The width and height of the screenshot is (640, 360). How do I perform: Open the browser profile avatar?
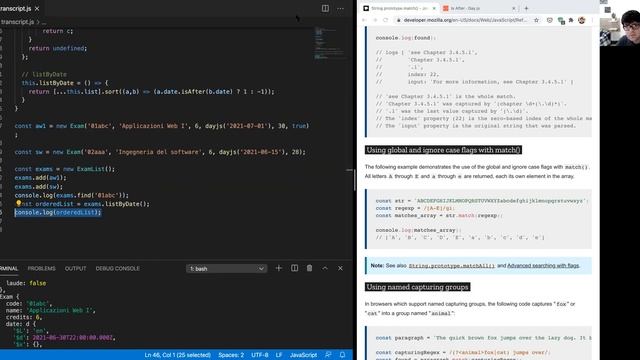(x=582, y=20)
